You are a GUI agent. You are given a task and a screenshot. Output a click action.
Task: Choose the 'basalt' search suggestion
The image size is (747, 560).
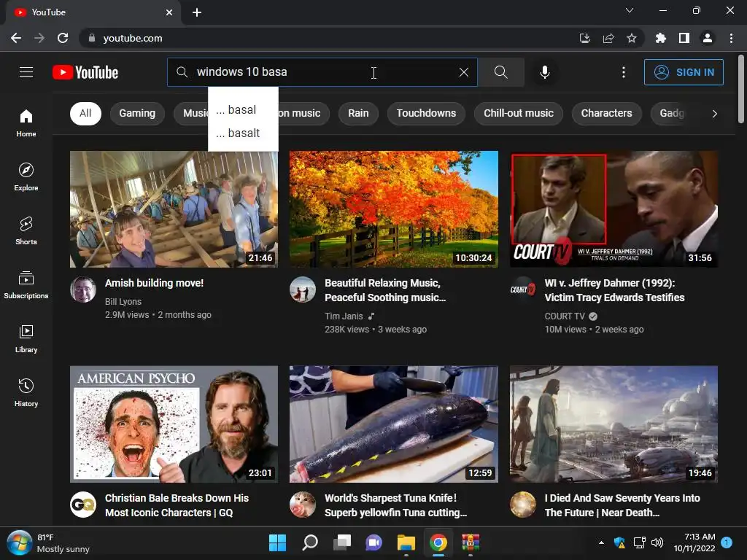point(243,133)
